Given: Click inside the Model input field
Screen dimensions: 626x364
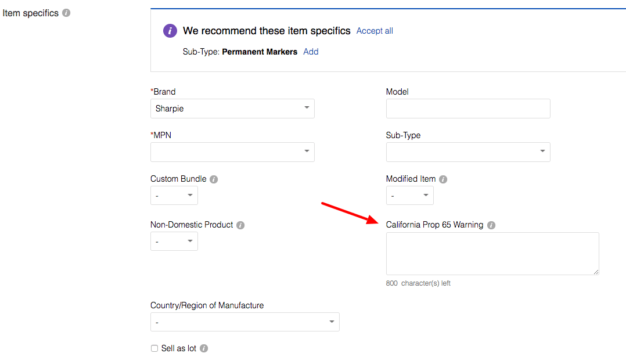Looking at the screenshot, I should tap(468, 108).
